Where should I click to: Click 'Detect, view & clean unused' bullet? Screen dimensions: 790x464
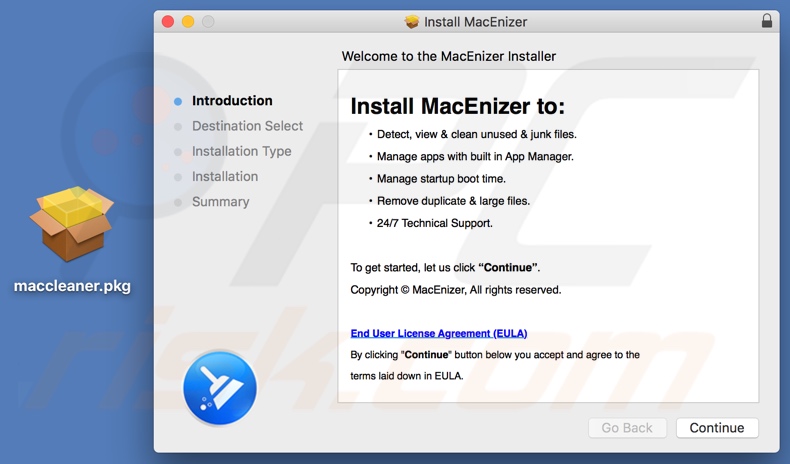(x=477, y=135)
